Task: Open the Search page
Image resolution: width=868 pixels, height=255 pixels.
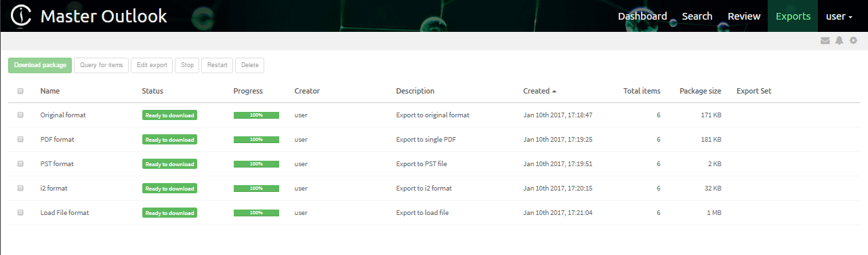Action: 697,16
